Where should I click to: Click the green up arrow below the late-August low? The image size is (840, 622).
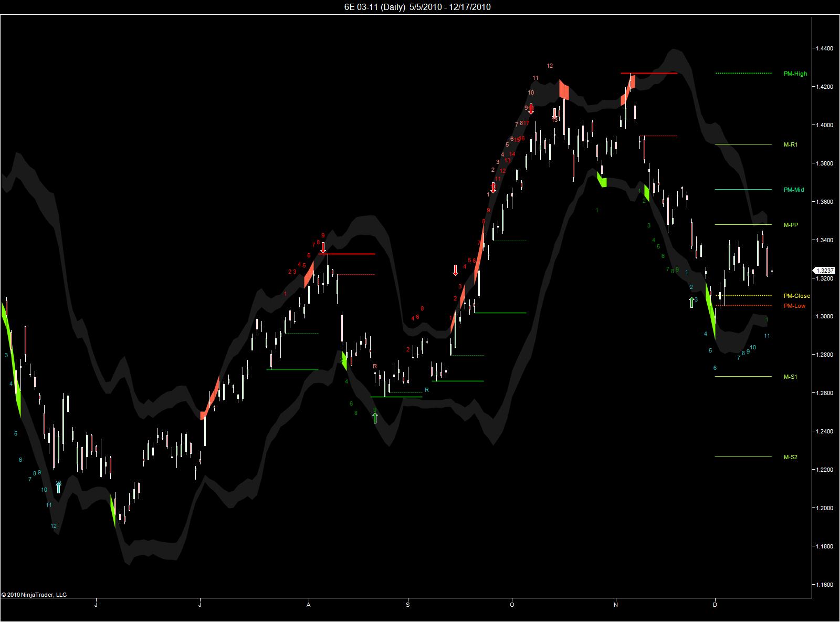[x=375, y=418]
